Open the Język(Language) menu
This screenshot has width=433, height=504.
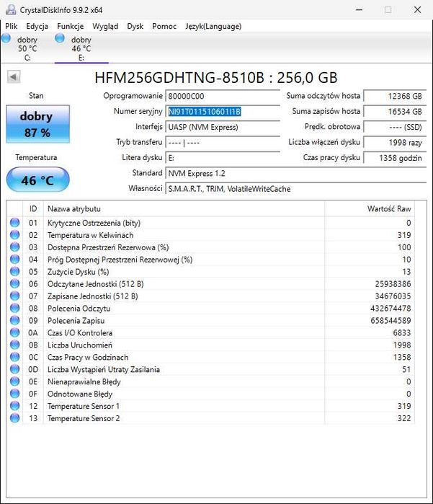pos(213,26)
